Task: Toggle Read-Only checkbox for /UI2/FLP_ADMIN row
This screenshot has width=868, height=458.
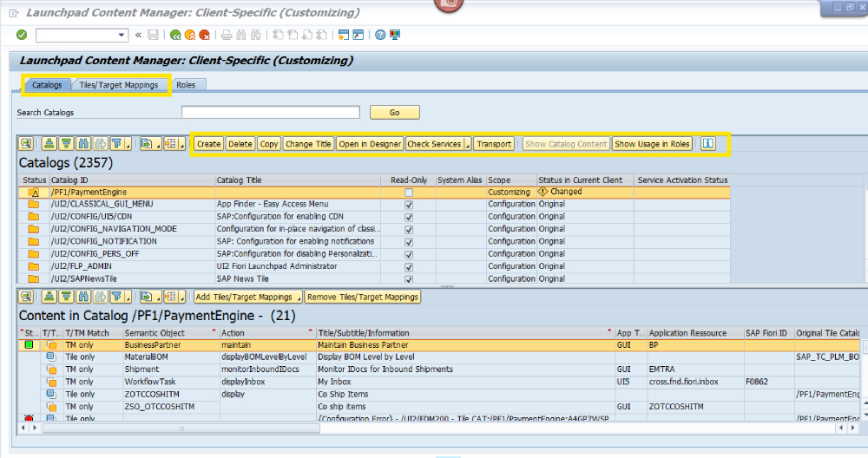Action: (x=408, y=266)
